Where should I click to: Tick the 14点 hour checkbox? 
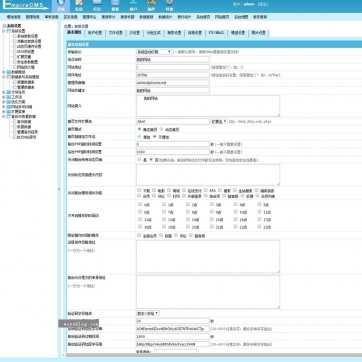(188, 219)
